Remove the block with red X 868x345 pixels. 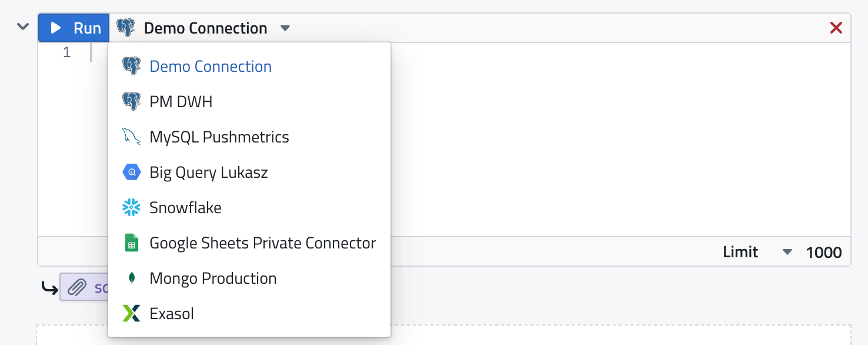coord(836,28)
